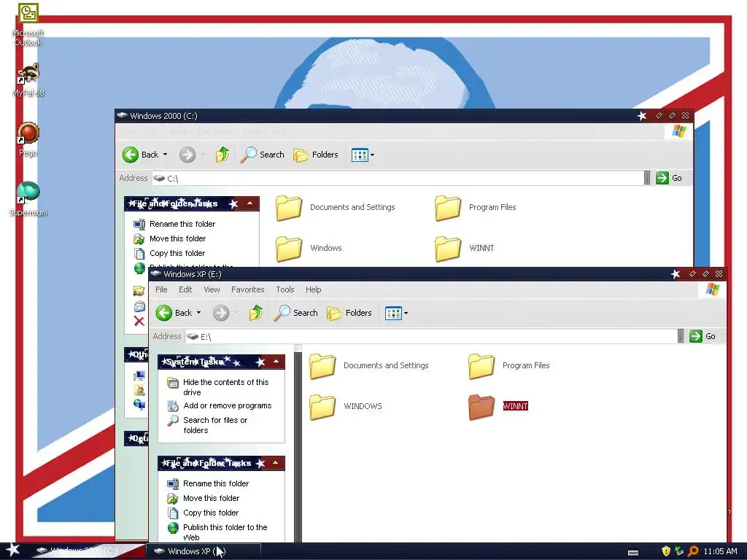Click Copy this folder in the E: window
The width and height of the screenshot is (747, 560).
[211, 513]
